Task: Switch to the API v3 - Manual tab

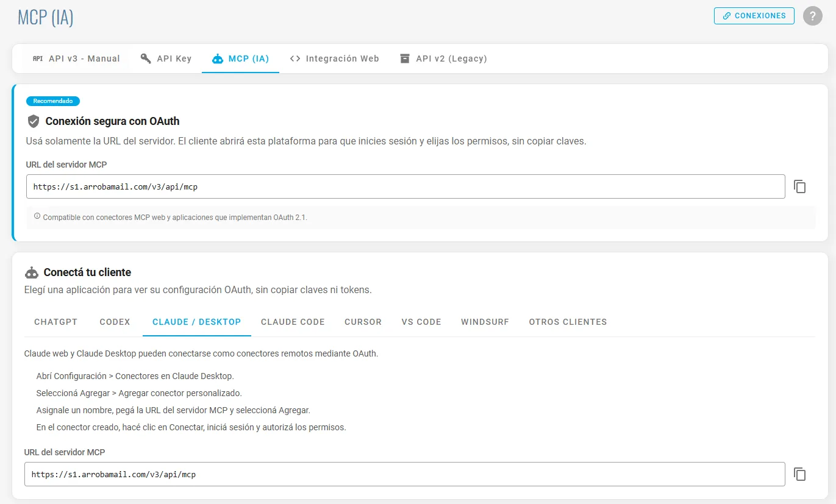Action: coord(76,59)
